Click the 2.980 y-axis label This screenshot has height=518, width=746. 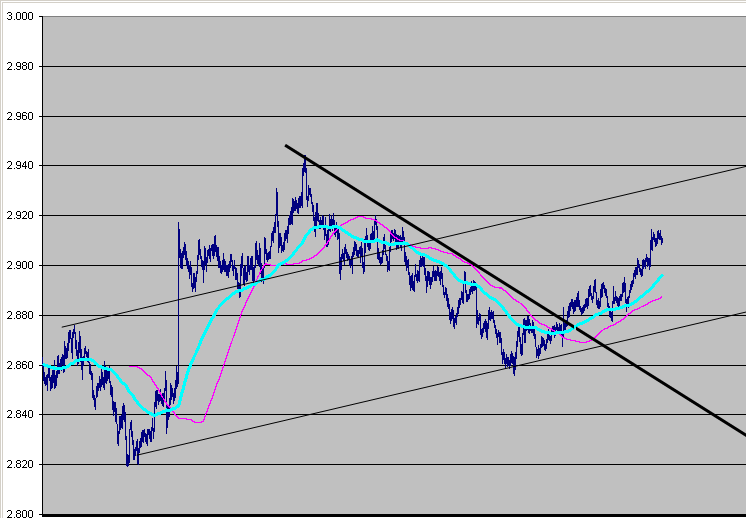tap(20, 67)
